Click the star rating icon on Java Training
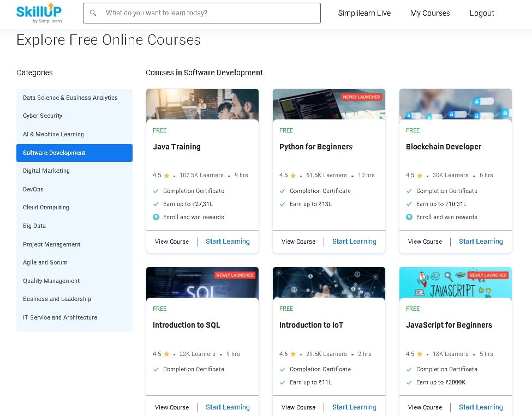 (x=166, y=175)
